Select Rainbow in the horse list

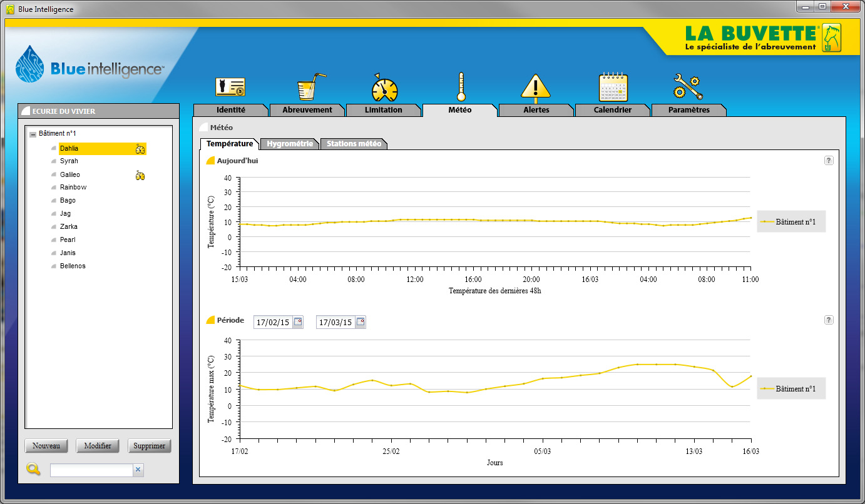(x=73, y=188)
